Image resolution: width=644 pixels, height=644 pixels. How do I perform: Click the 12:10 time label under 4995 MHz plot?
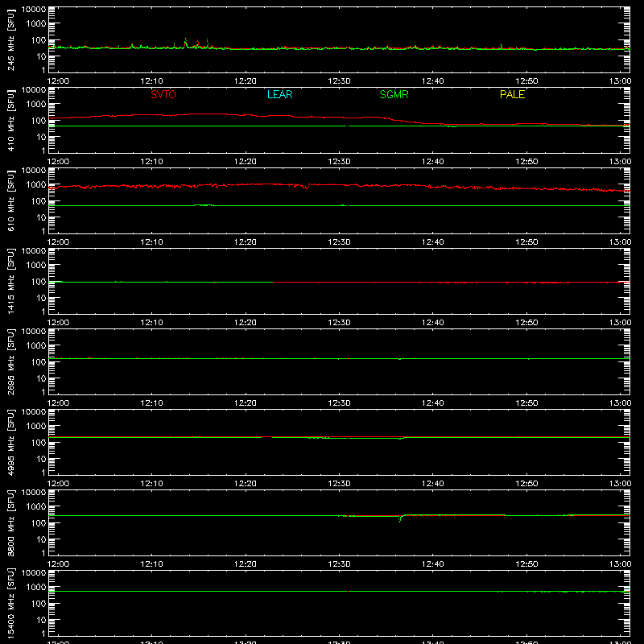151,484
